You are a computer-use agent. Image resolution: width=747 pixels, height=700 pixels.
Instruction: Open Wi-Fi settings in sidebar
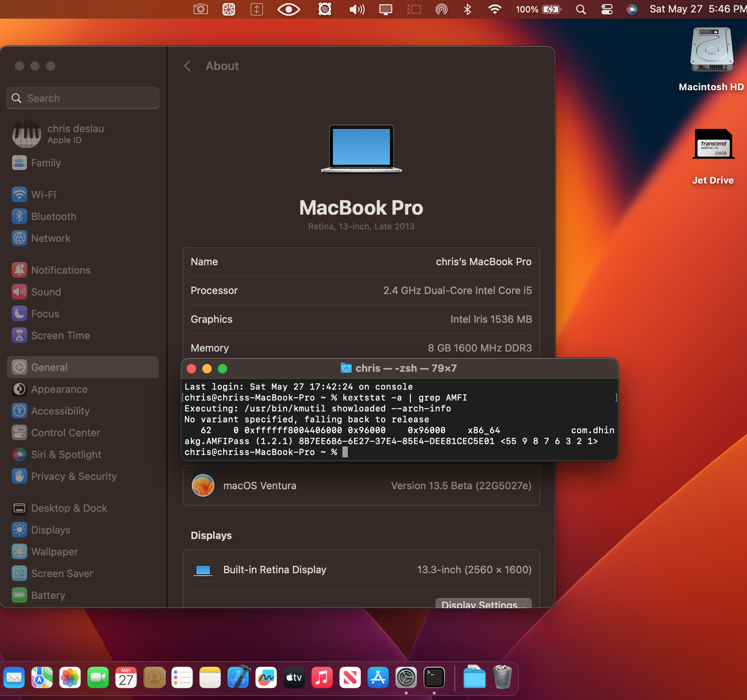[44, 194]
